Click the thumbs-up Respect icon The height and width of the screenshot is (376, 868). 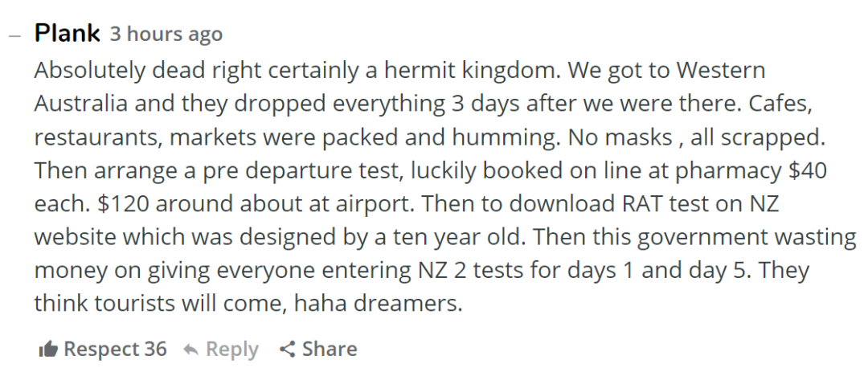47,349
